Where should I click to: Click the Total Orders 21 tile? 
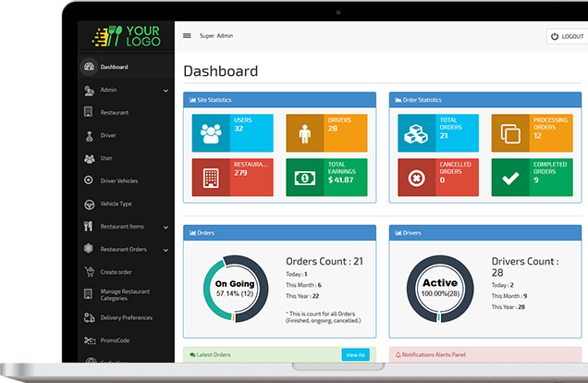[x=438, y=133]
